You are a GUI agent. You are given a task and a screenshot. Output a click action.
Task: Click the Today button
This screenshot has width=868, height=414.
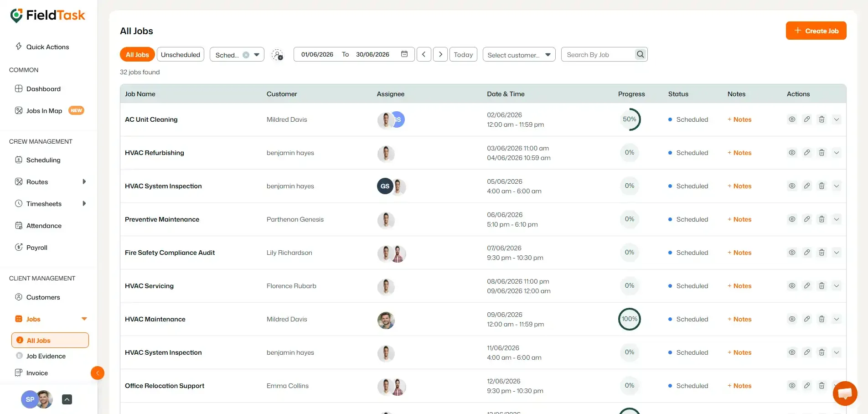tap(463, 54)
